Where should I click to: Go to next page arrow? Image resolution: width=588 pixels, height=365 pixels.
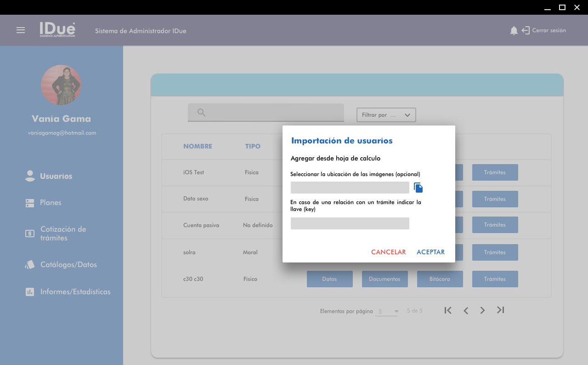pyautogui.click(x=482, y=310)
